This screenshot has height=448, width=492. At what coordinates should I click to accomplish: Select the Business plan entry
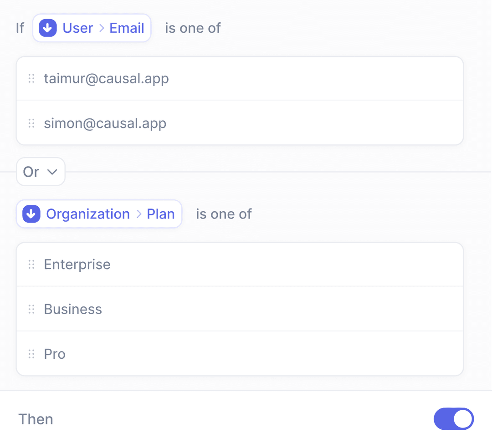point(73,309)
